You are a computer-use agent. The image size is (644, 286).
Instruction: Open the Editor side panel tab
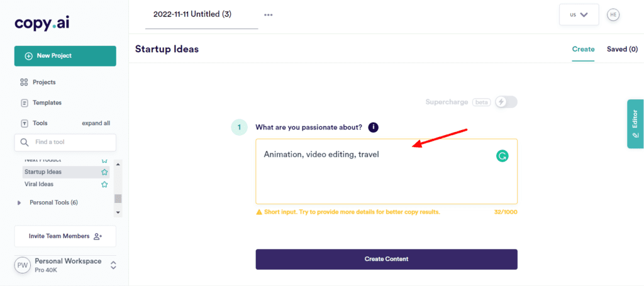point(635,123)
